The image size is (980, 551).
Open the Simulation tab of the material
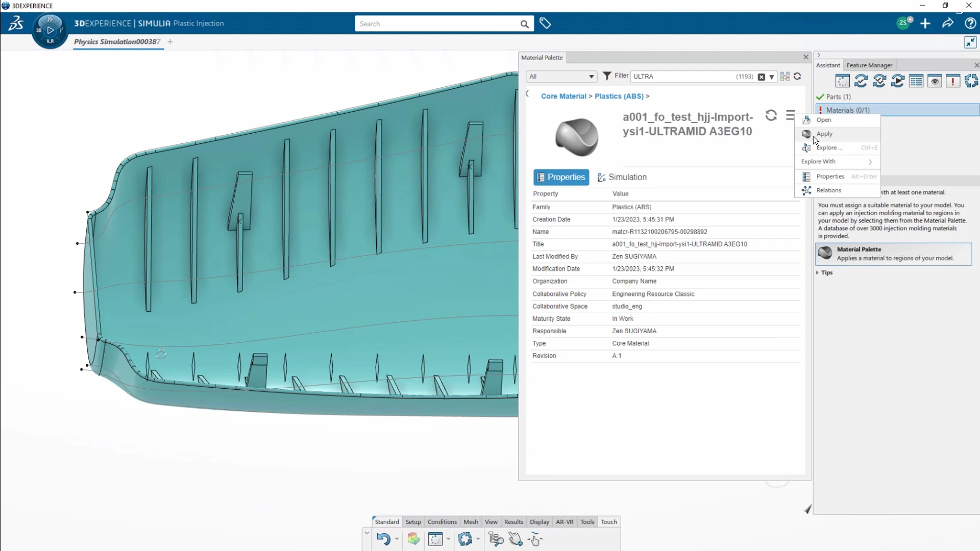coord(622,177)
